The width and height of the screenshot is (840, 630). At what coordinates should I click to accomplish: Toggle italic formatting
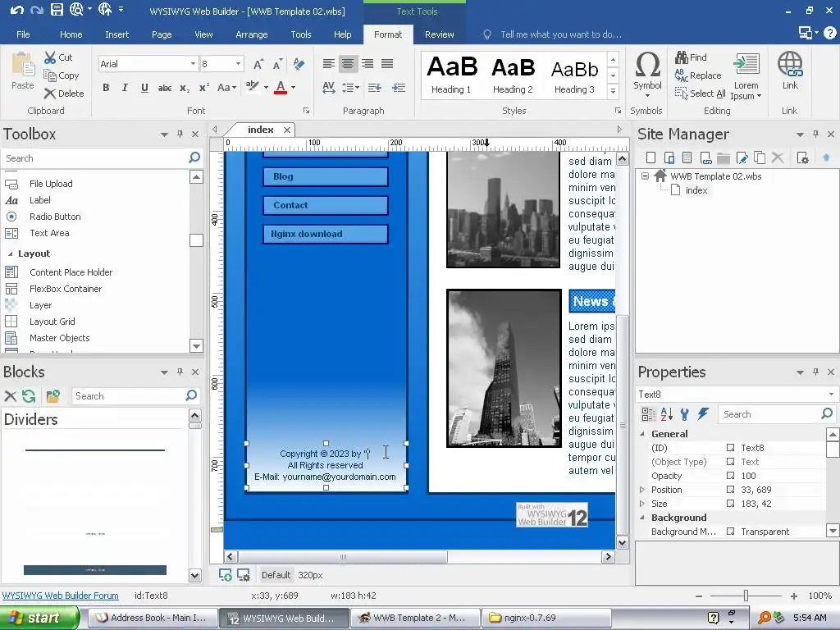[125, 88]
